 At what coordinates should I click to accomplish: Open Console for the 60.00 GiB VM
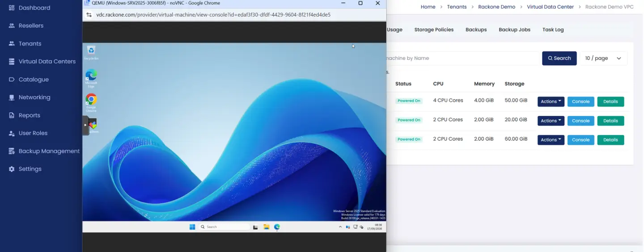(x=581, y=140)
